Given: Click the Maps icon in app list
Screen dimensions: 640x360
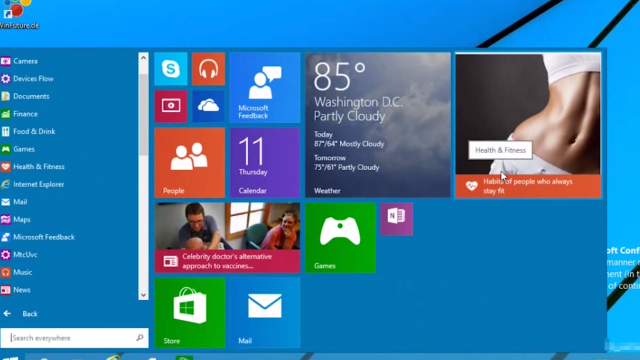Looking at the screenshot, I should [5, 220].
